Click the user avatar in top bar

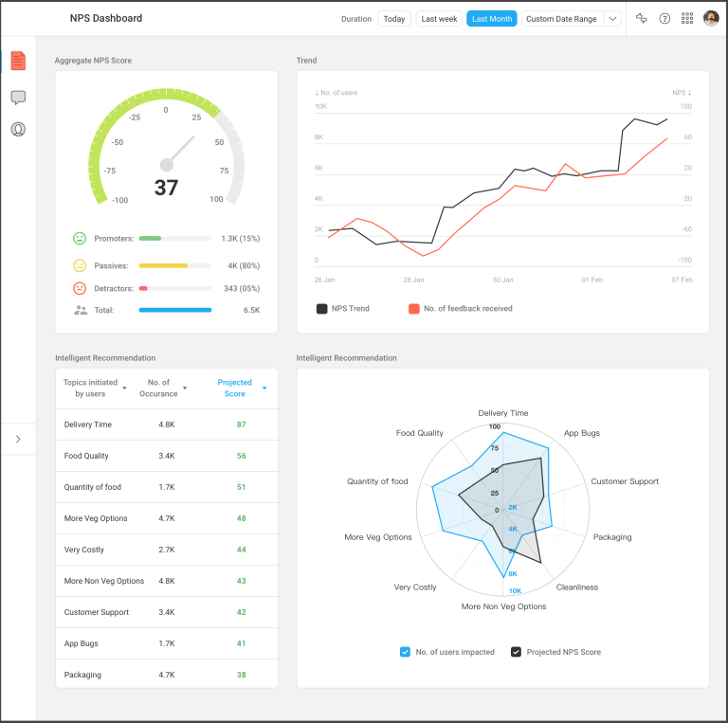(711, 19)
